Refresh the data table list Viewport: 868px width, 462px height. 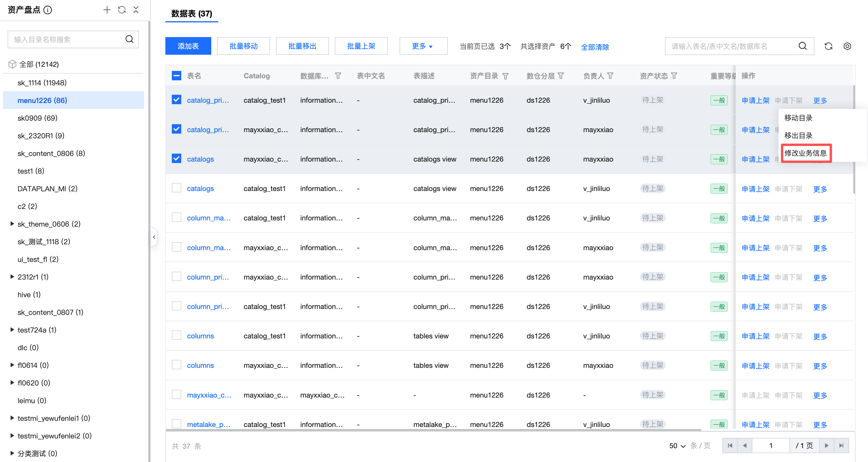[828, 46]
